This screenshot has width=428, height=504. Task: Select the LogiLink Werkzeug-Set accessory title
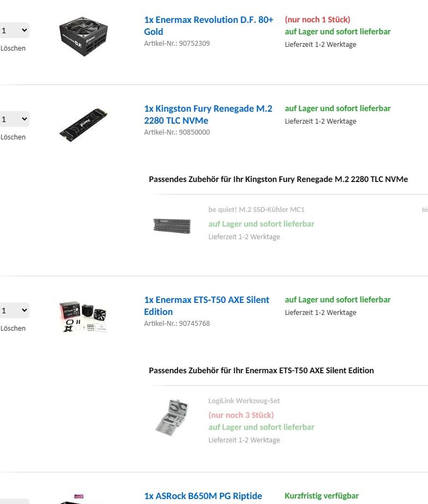244,400
